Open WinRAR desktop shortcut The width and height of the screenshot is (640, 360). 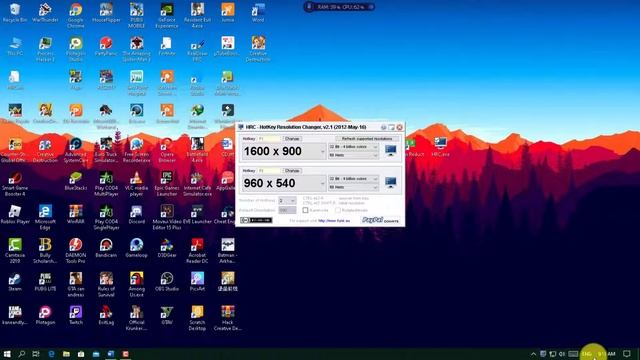point(76,215)
